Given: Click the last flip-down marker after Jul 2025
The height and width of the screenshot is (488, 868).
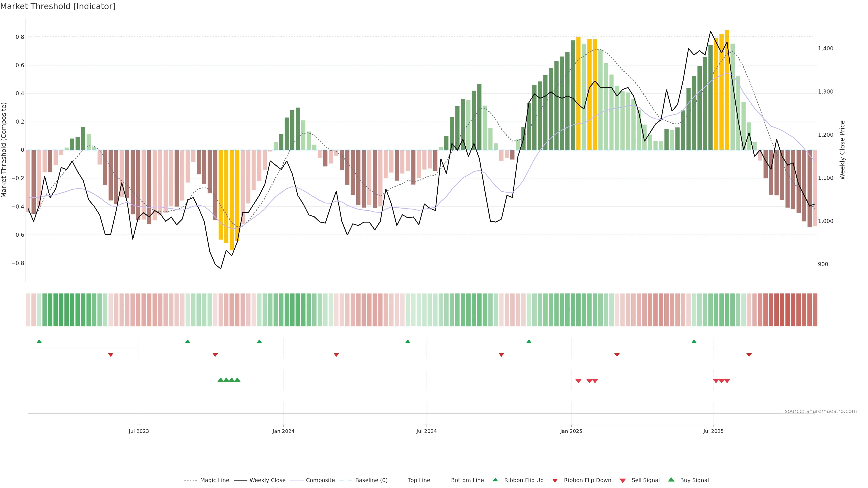Looking at the screenshot, I should (x=749, y=355).
